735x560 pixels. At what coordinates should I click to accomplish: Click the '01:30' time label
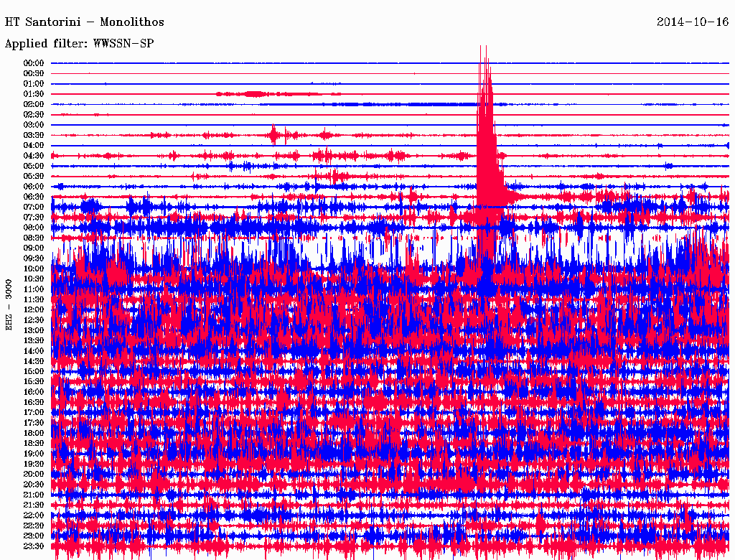click(x=34, y=94)
